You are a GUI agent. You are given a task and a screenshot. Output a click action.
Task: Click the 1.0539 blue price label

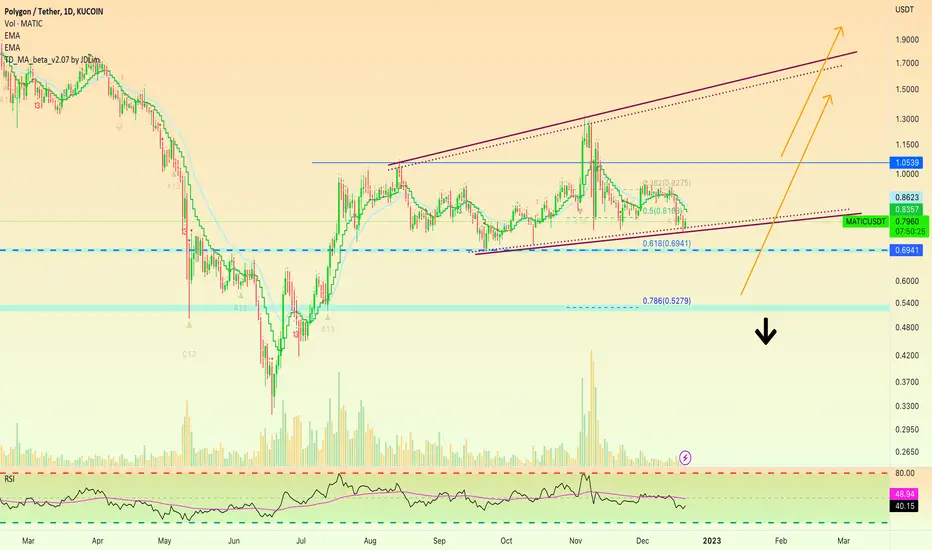tap(906, 162)
